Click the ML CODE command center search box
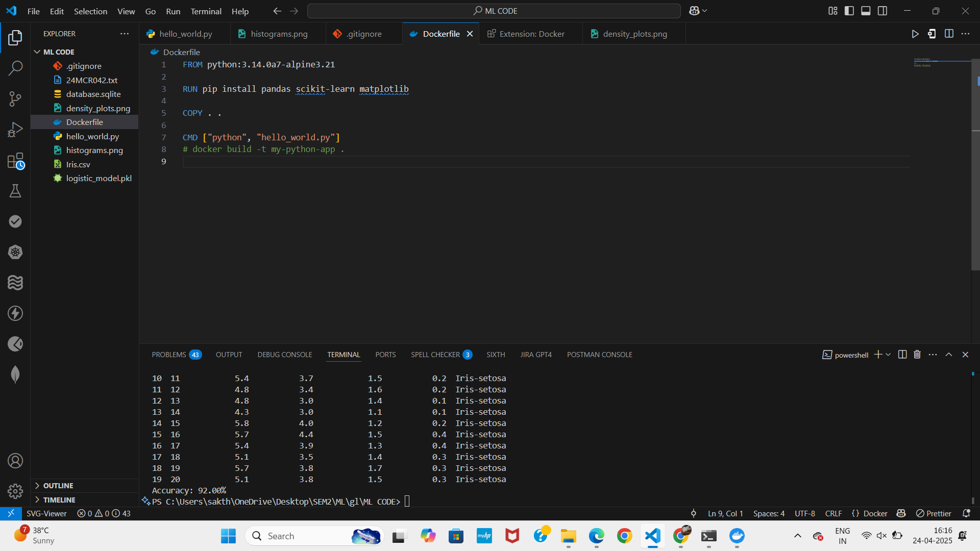The height and width of the screenshot is (551, 980). pos(494,11)
